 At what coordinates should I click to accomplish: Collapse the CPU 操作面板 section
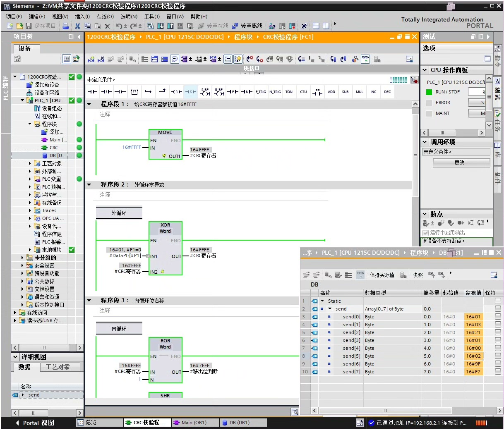pyautogui.click(x=425, y=70)
